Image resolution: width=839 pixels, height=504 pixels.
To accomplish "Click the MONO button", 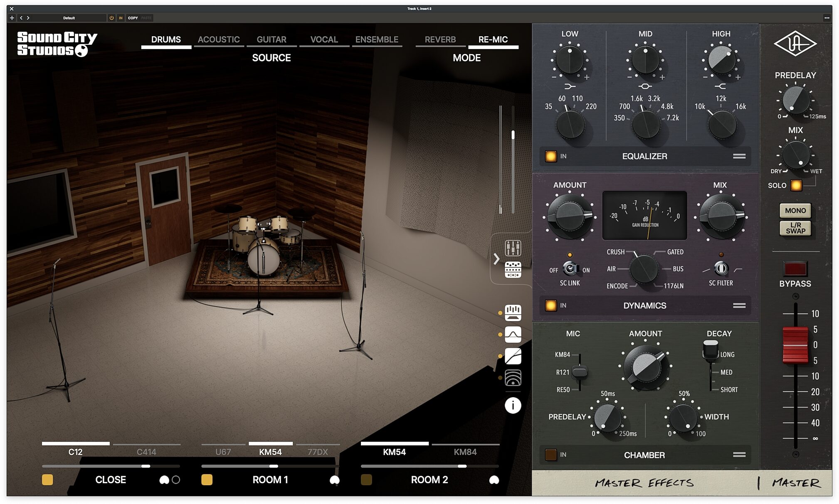I will pos(795,211).
